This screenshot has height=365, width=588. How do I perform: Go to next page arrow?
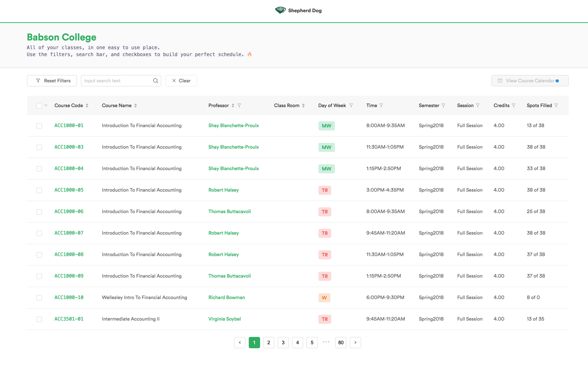[355, 343]
